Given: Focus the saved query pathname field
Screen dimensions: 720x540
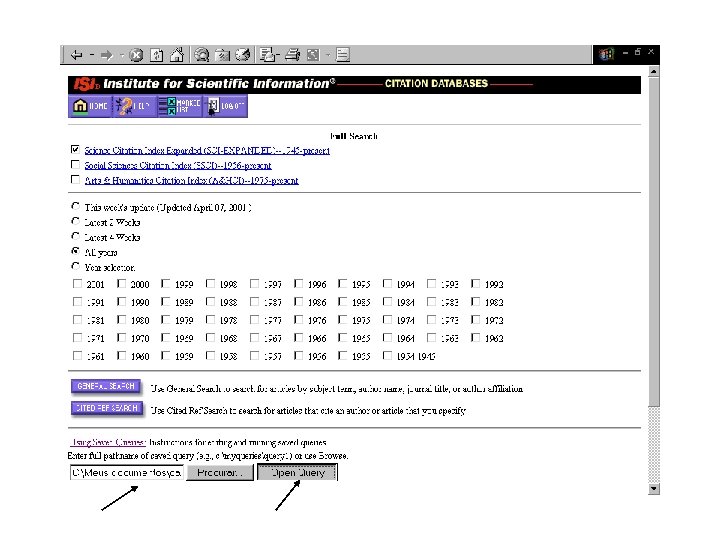Looking at the screenshot, I should (x=127, y=472).
